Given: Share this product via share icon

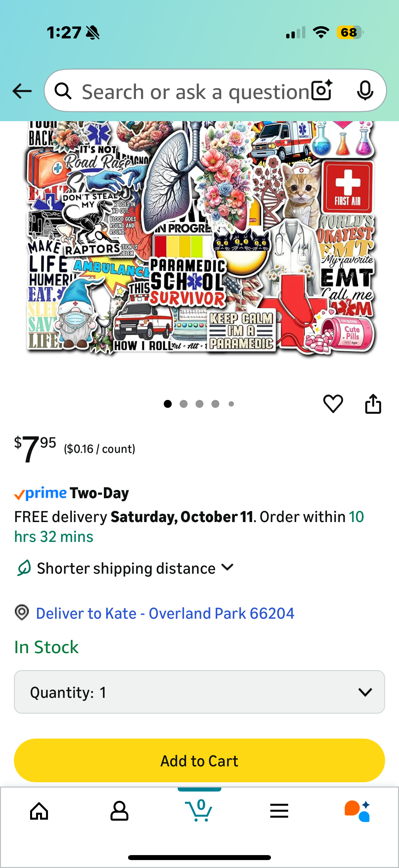Looking at the screenshot, I should [x=373, y=403].
